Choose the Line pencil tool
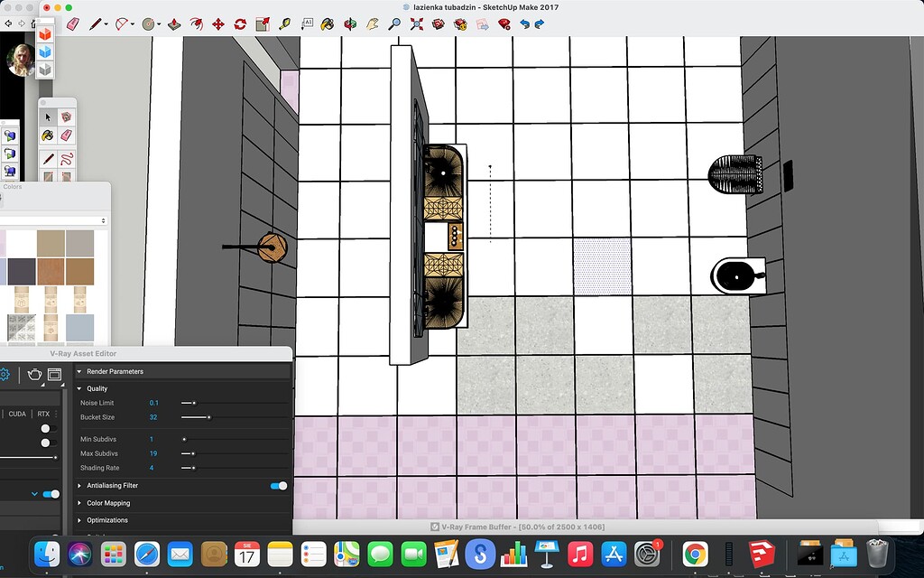 (48, 159)
